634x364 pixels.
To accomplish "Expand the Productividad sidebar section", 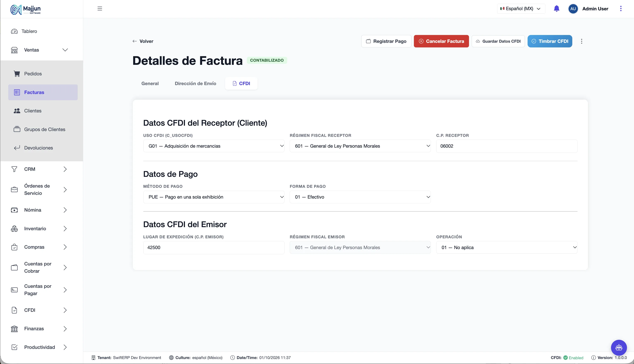I will pyautogui.click(x=41, y=347).
